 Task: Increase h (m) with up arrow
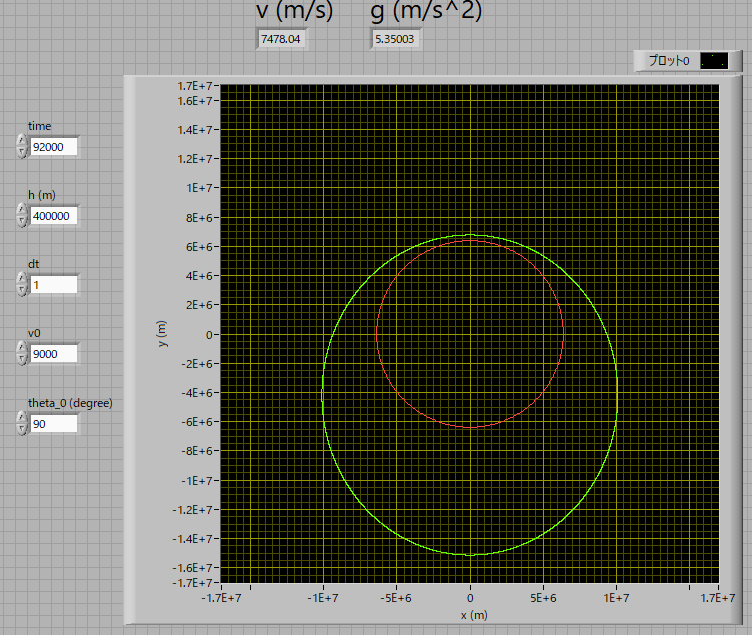(22, 210)
